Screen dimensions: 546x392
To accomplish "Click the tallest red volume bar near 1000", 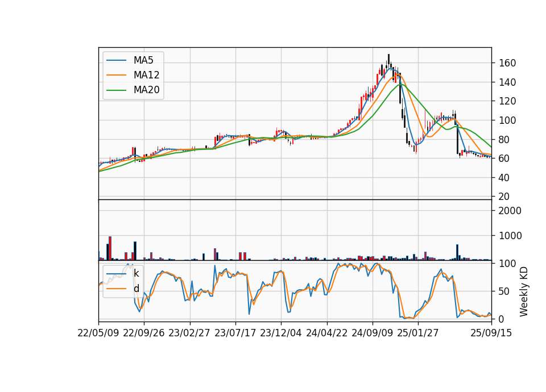I will click(110, 248).
